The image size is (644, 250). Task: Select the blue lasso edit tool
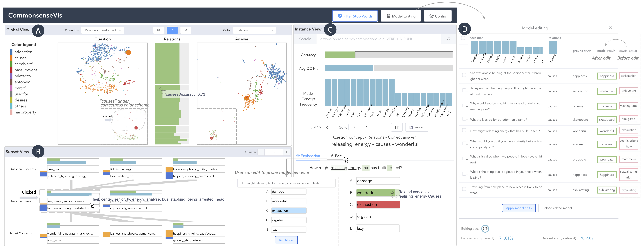(172, 30)
